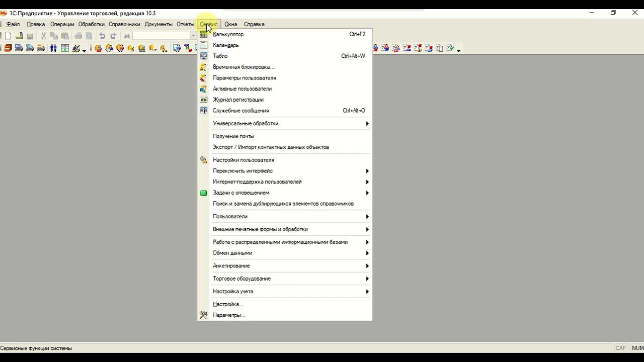This screenshot has width=644, height=362.
Task: Click the Redo arrow icon
Action: [113, 36]
